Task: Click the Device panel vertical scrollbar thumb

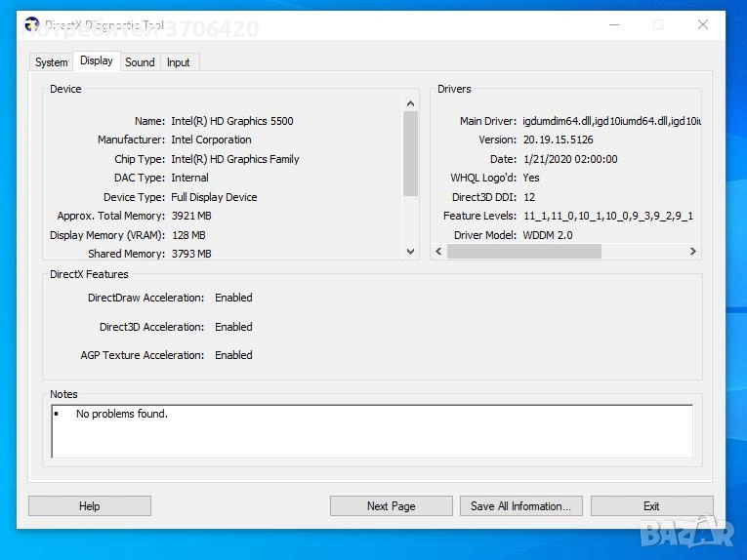Action: pyautogui.click(x=410, y=151)
